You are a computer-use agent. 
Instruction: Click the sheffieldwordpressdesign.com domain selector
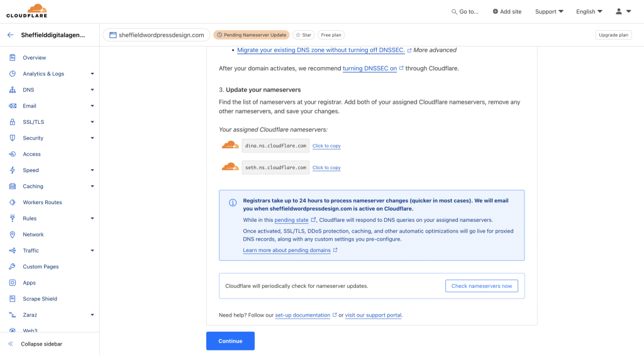[x=157, y=35]
